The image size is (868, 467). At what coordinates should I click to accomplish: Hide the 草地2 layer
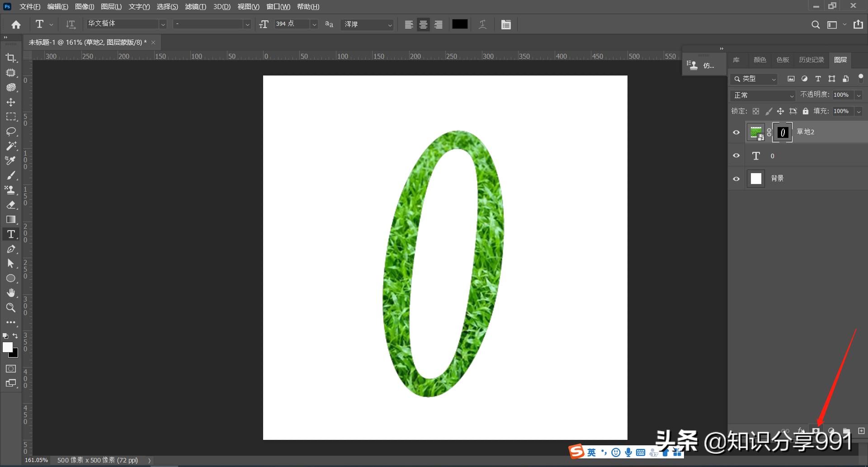[736, 132]
